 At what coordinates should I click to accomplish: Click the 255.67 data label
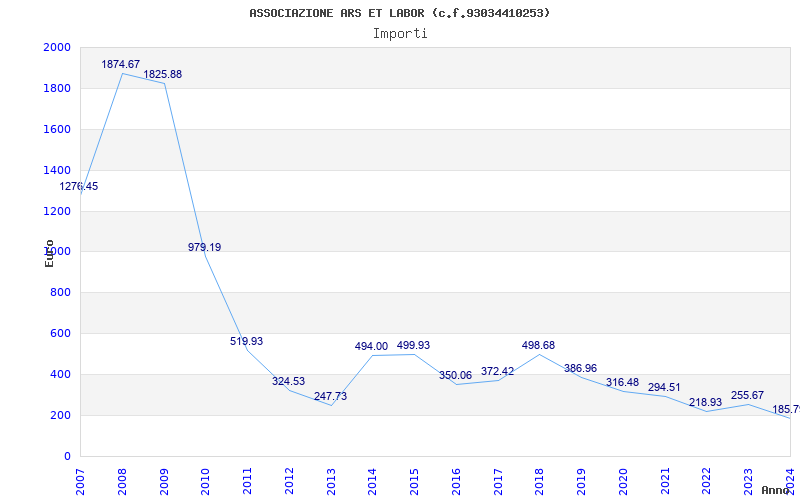(747, 395)
